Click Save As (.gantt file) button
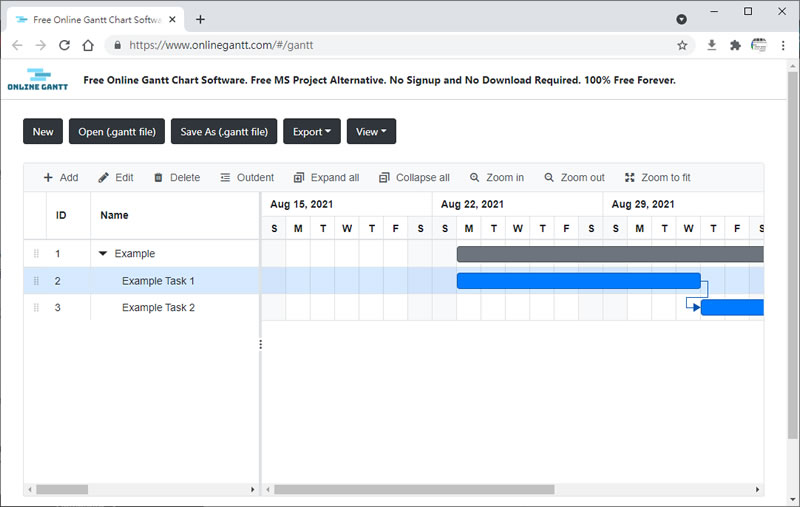 click(x=224, y=132)
